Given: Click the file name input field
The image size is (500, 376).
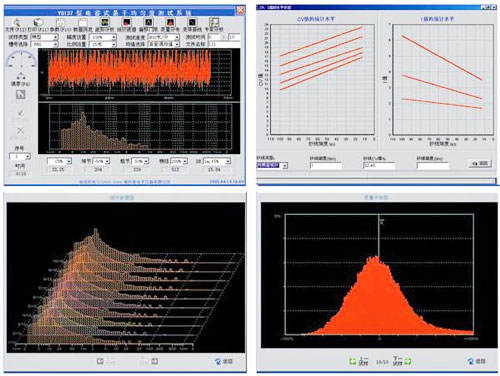Looking at the screenshot, I should [224, 44].
